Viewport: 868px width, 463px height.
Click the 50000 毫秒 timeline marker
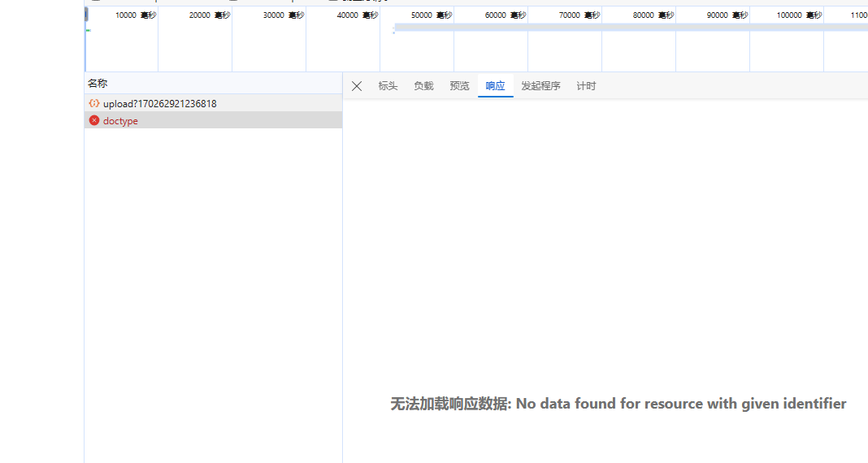432,15
